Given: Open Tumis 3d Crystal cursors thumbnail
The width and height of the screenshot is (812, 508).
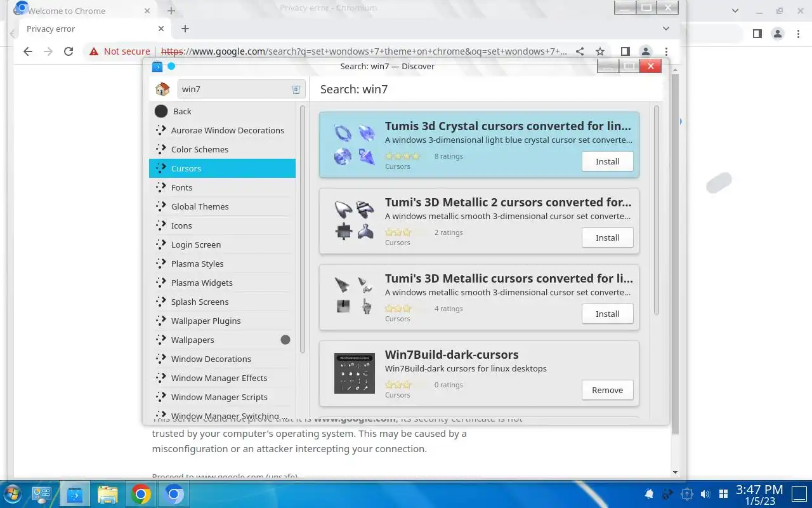Looking at the screenshot, I should tap(355, 145).
